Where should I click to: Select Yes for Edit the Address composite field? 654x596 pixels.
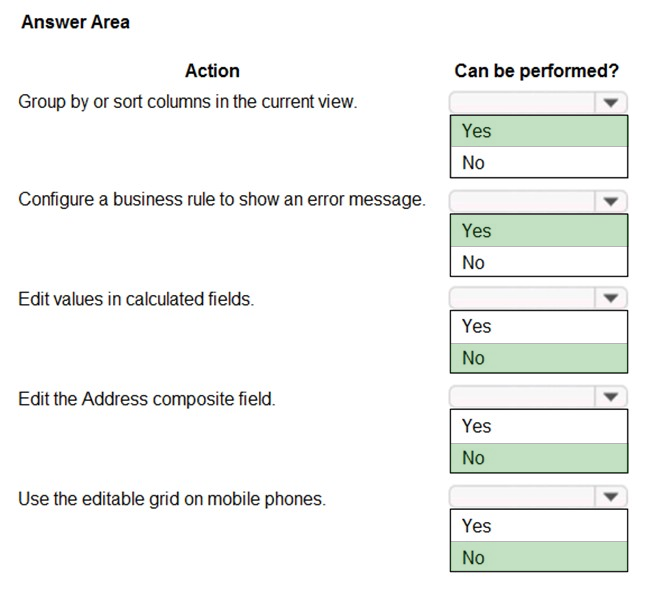(x=539, y=426)
